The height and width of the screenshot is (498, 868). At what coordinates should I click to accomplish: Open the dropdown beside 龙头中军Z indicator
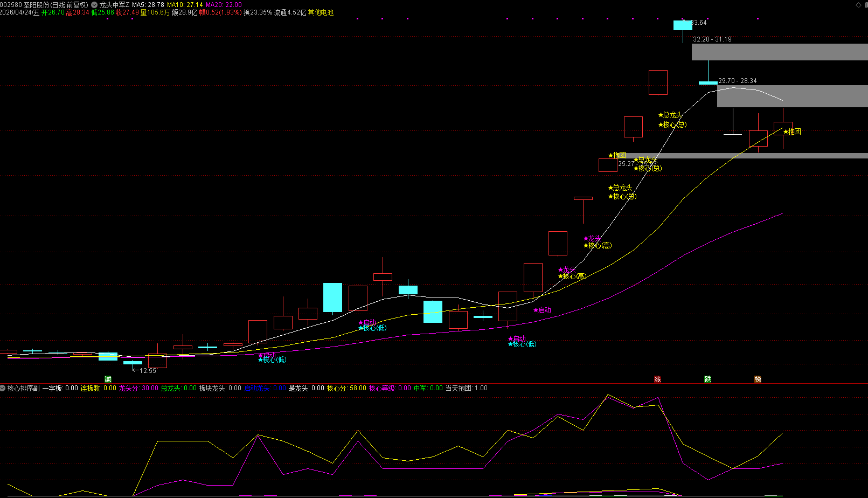pyautogui.click(x=94, y=5)
